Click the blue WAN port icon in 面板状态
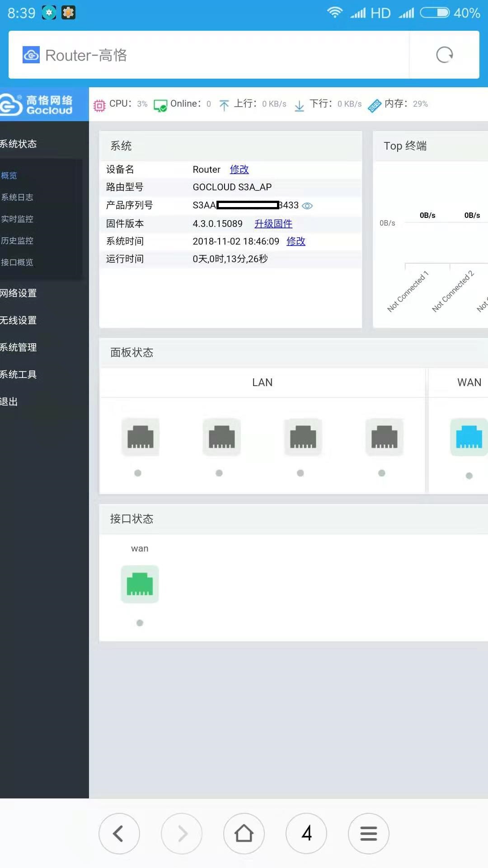This screenshot has width=488, height=868. click(x=469, y=437)
